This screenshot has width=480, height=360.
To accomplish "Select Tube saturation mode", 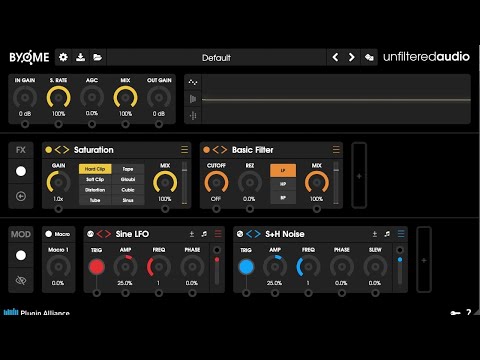I will (95, 200).
